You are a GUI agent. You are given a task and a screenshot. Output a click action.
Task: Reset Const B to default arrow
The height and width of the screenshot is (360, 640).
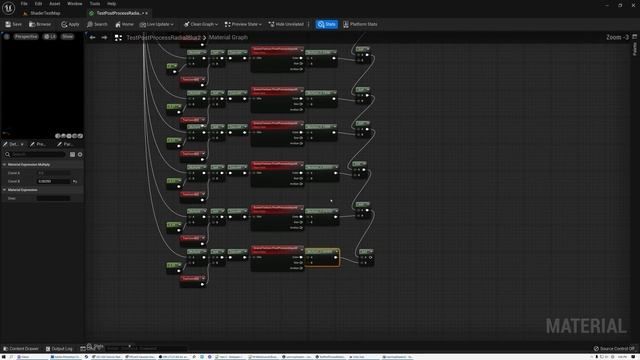(x=75, y=181)
